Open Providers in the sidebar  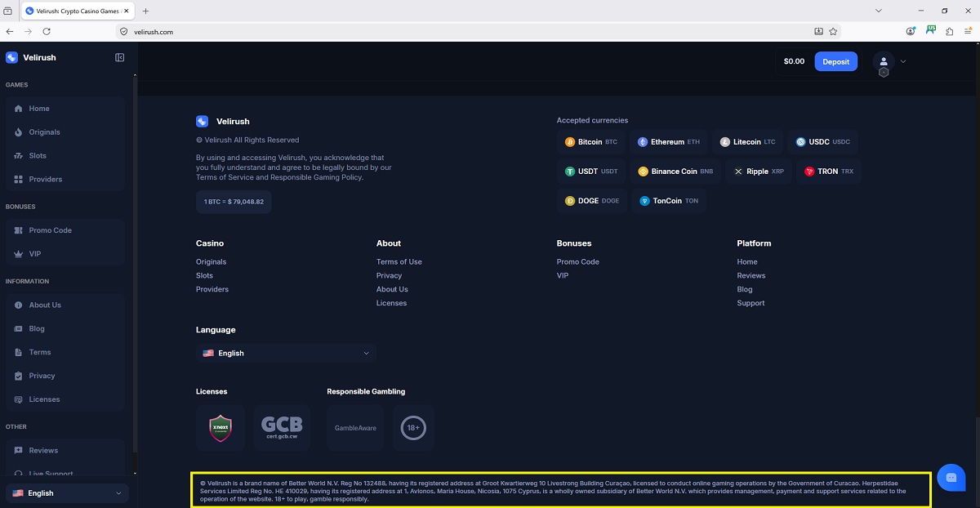pos(65,180)
